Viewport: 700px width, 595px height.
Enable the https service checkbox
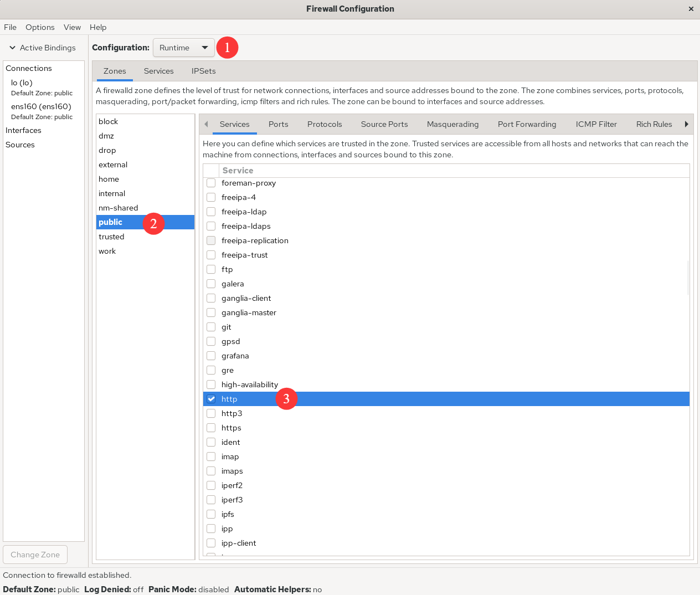point(211,428)
